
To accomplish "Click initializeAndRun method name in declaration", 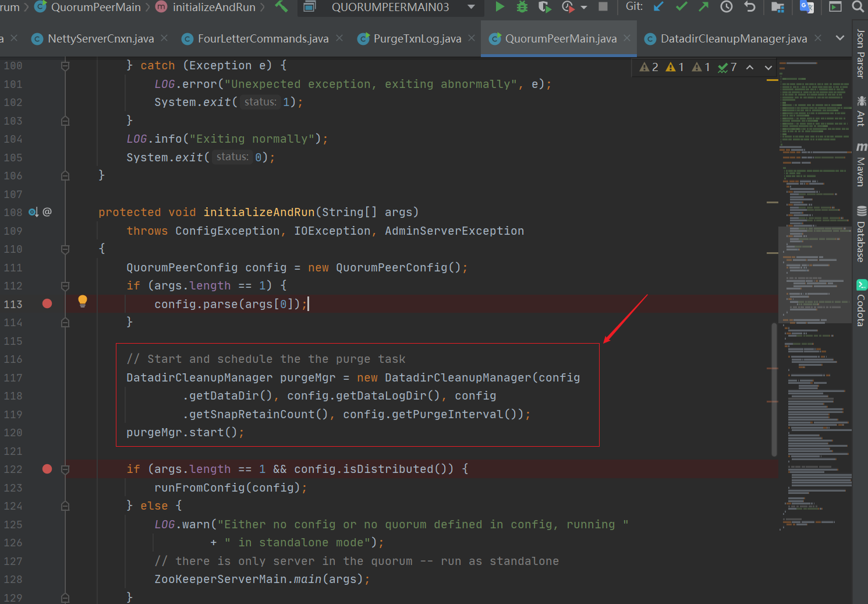I will click(x=259, y=212).
